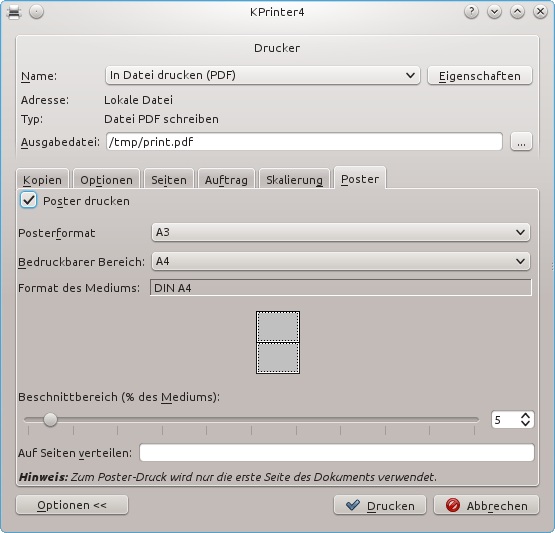The image size is (555, 533).
Task: Decrease the Beschnittbereich value with the down arrow
Action: (x=526, y=424)
